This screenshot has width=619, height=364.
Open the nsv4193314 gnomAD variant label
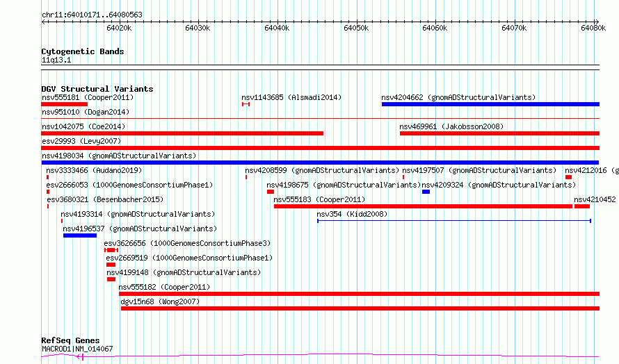tap(138, 214)
